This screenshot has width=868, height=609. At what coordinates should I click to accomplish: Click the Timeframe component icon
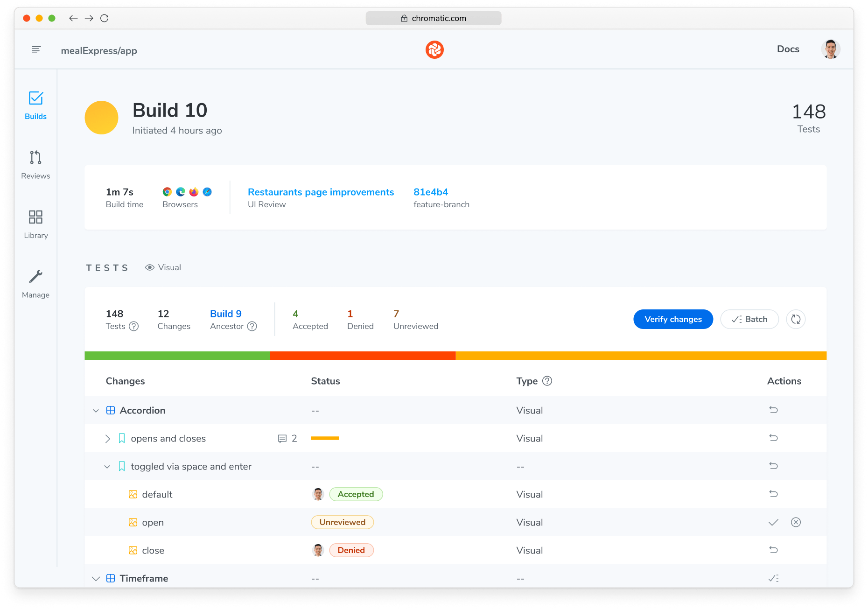[111, 578]
